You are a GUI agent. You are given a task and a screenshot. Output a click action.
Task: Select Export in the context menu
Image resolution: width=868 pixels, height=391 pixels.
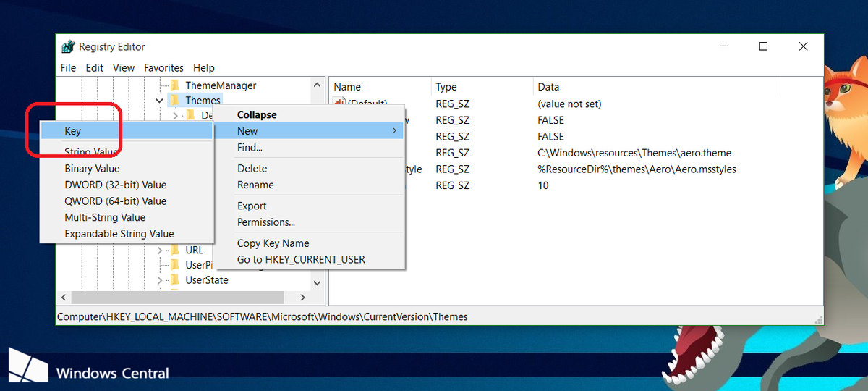point(310,206)
